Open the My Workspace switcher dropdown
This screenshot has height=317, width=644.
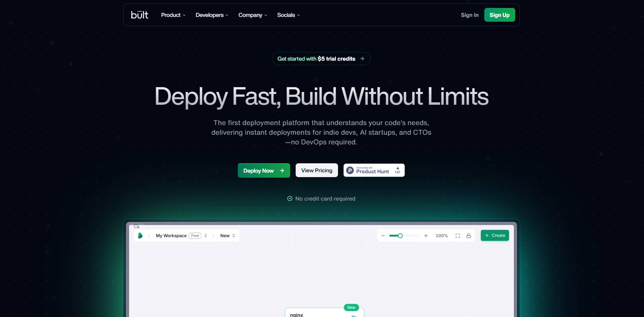[181, 236]
